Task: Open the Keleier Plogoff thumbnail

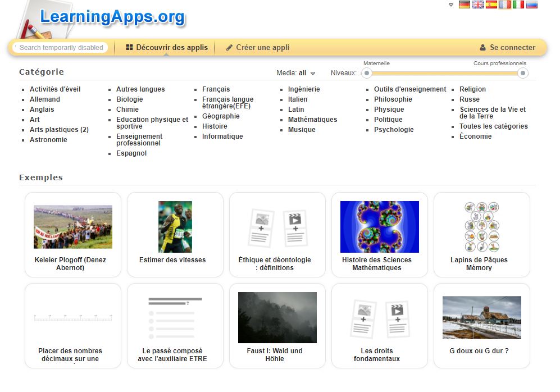Action: 73,227
